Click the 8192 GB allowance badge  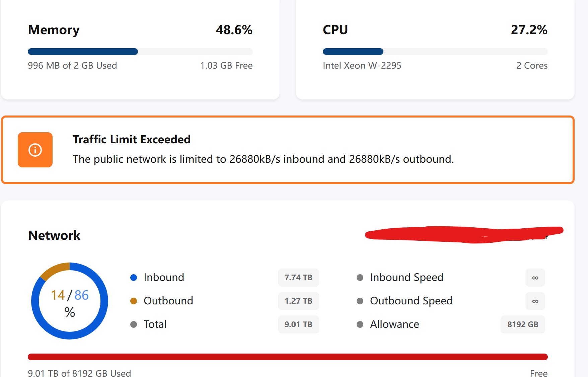coord(523,324)
